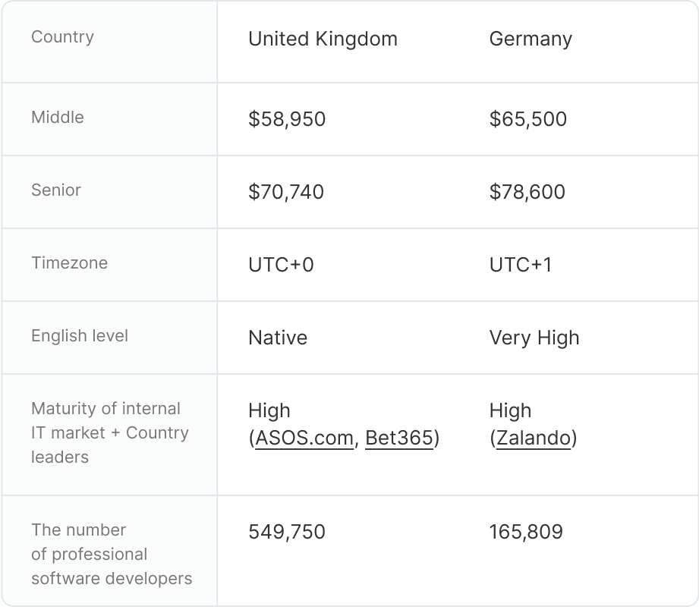The image size is (699, 616).
Task: Select the Senior row label
Action: tap(56, 190)
